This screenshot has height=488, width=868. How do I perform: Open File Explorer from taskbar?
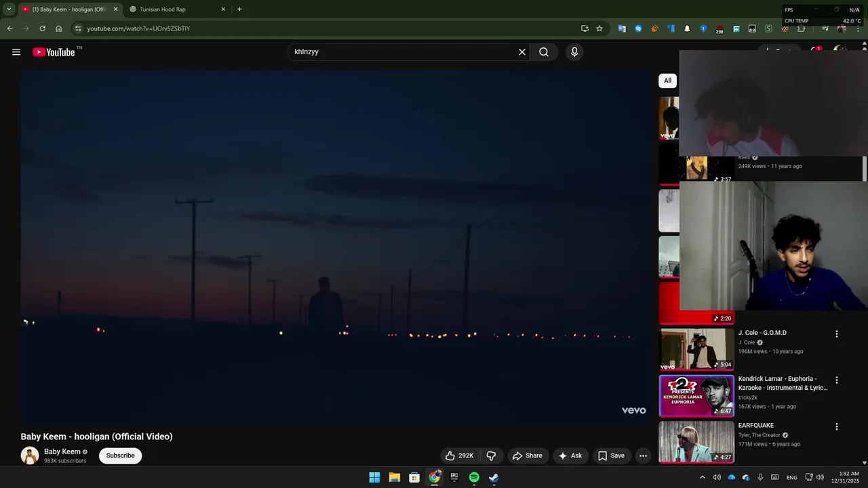coord(395,477)
